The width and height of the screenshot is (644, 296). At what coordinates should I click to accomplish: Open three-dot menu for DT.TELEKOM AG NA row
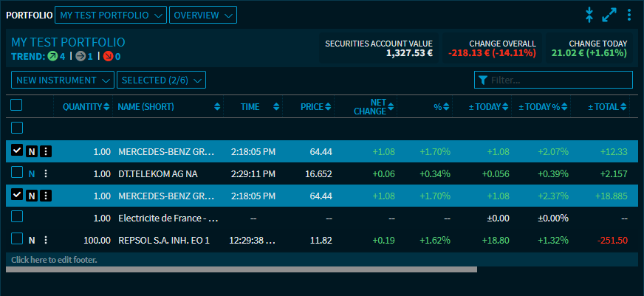tap(46, 174)
